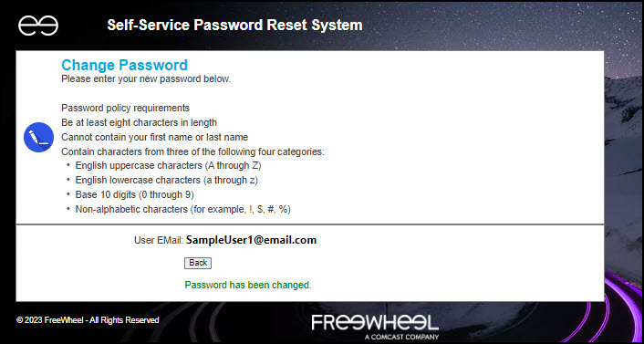Click the cannot contain your name rule
This screenshot has width=644, height=344.
pos(154,137)
